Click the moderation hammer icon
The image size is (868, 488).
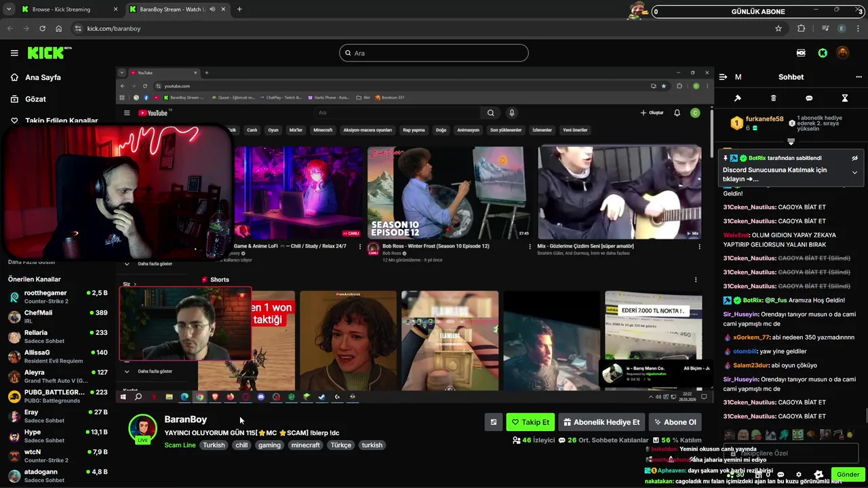pos(738,98)
